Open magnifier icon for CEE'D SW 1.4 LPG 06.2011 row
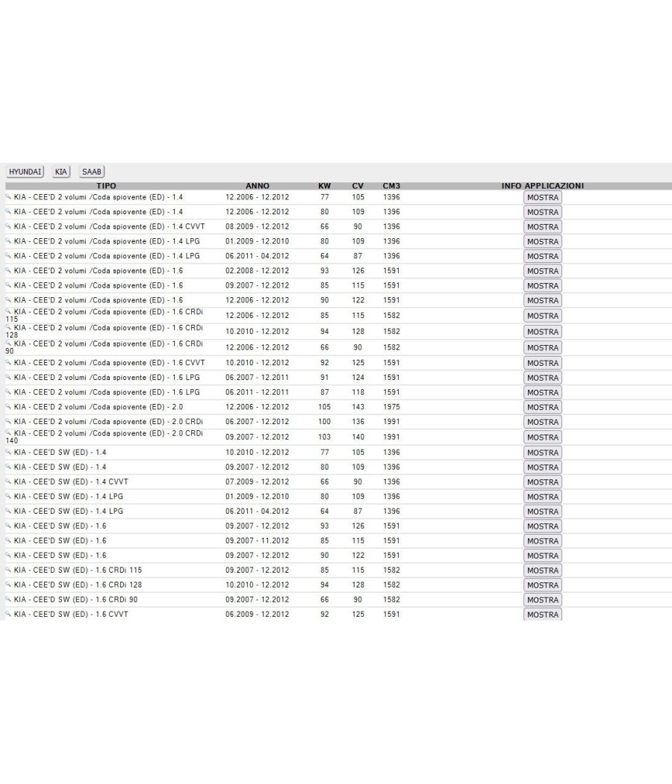672x784 pixels. [x=8, y=511]
